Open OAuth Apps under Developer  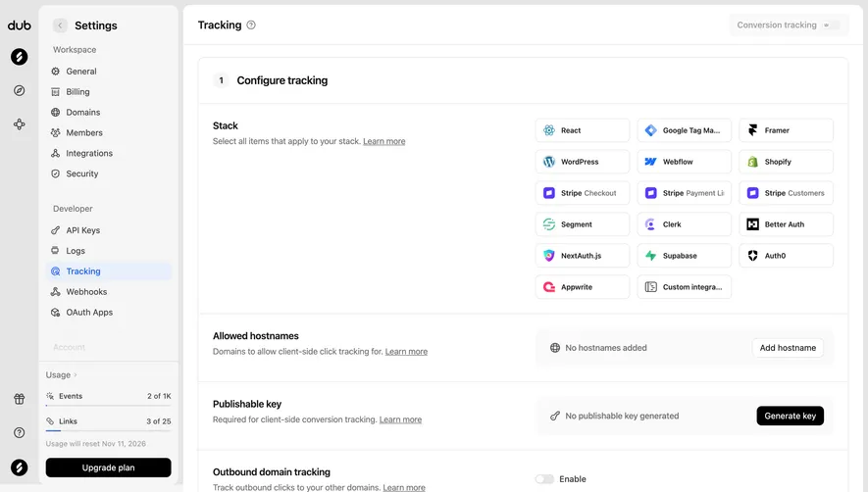109,312
